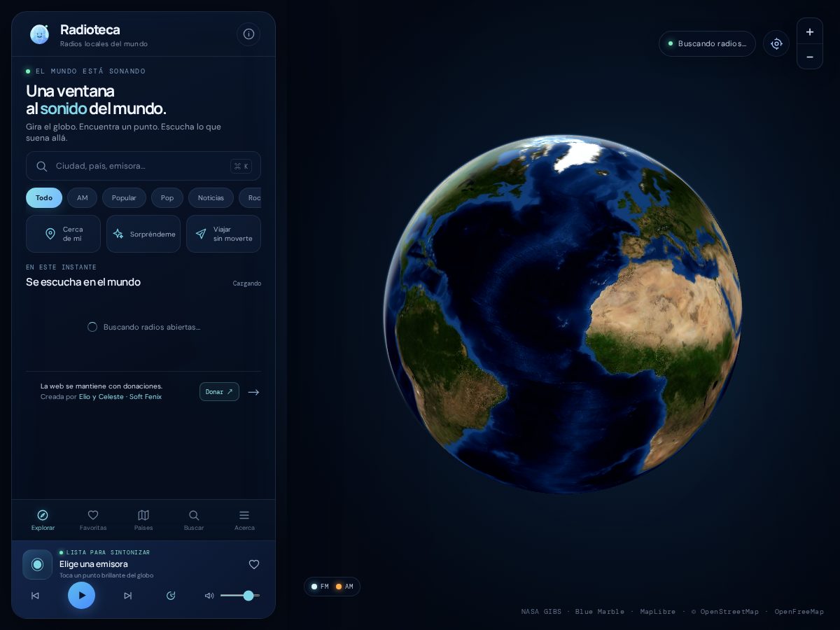The image size is (840, 630).
Task: Toggle the partially hidden Rock filter chip
Action: coord(250,198)
